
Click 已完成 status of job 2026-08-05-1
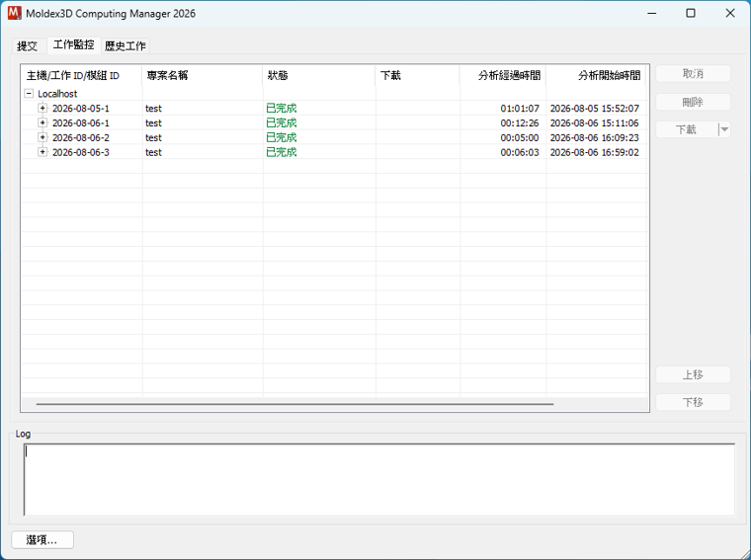[x=282, y=109]
